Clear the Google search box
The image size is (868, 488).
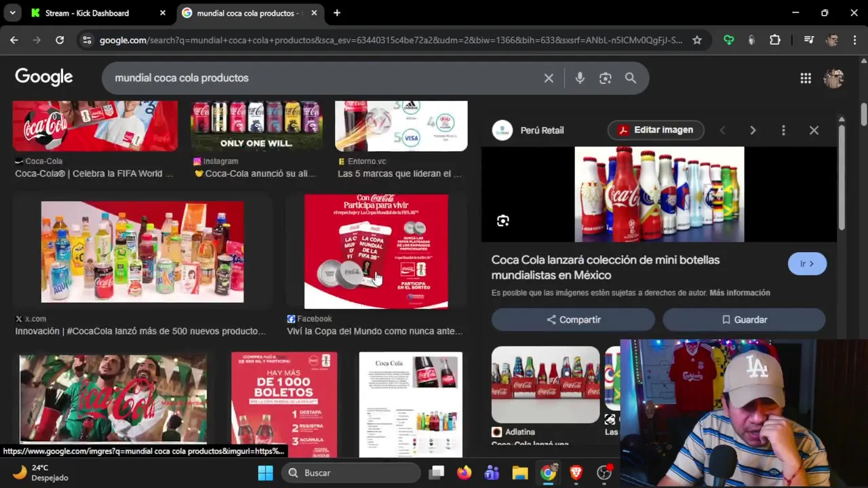pyautogui.click(x=549, y=78)
